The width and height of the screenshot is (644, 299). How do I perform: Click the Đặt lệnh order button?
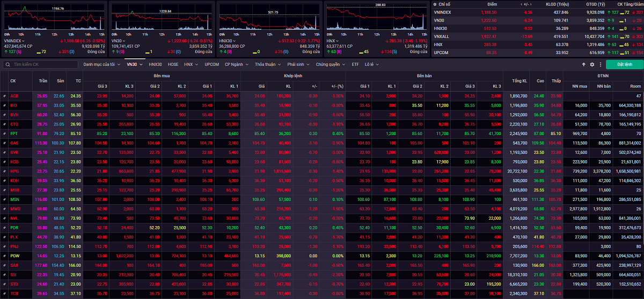(x=625, y=64)
